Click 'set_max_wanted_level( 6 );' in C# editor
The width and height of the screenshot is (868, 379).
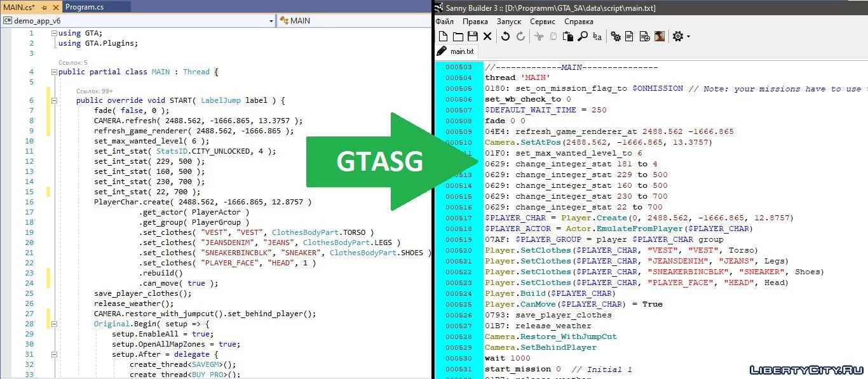coord(151,141)
